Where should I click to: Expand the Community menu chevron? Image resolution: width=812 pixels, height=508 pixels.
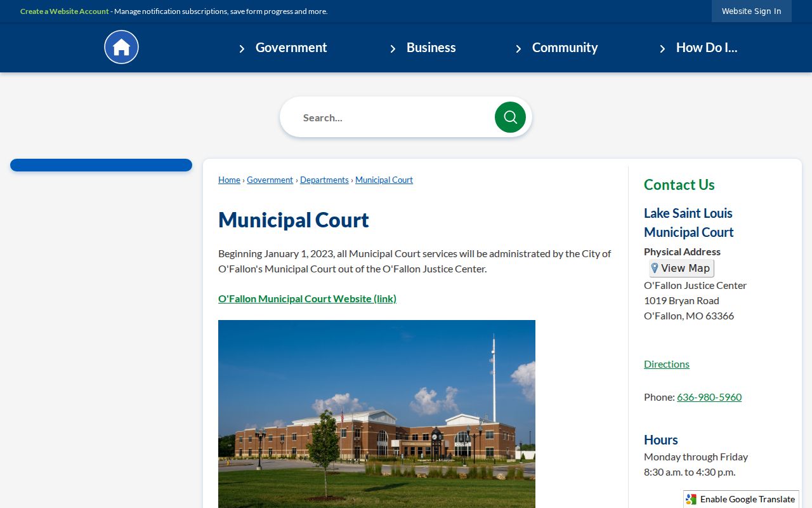pyautogui.click(x=518, y=48)
